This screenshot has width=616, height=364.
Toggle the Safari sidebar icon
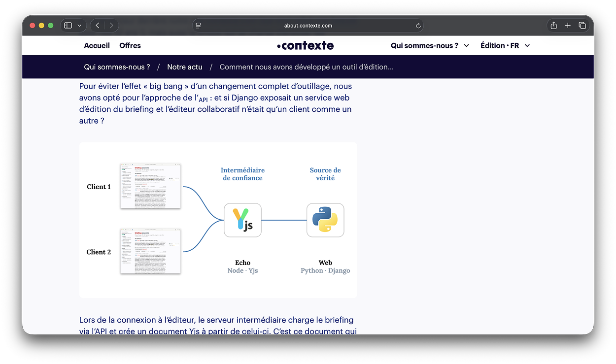pyautogui.click(x=68, y=25)
